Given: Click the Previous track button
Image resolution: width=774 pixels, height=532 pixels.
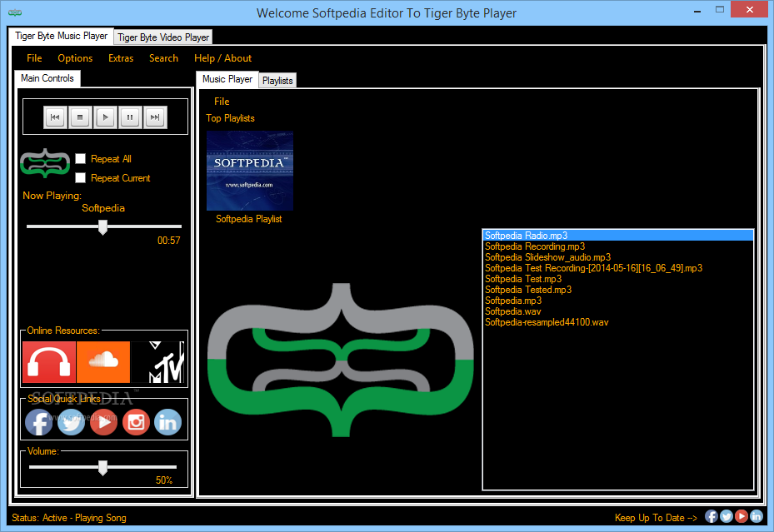Looking at the screenshot, I should click(55, 117).
